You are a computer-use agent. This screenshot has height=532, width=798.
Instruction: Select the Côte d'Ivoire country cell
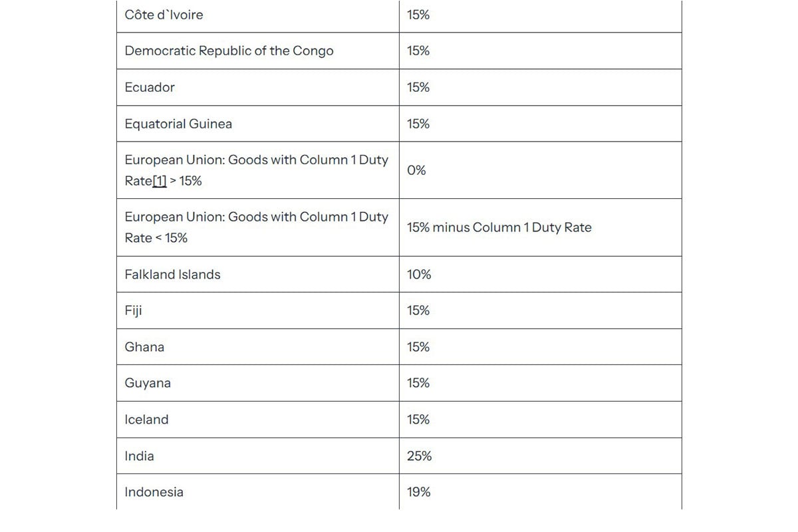[x=258, y=15]
